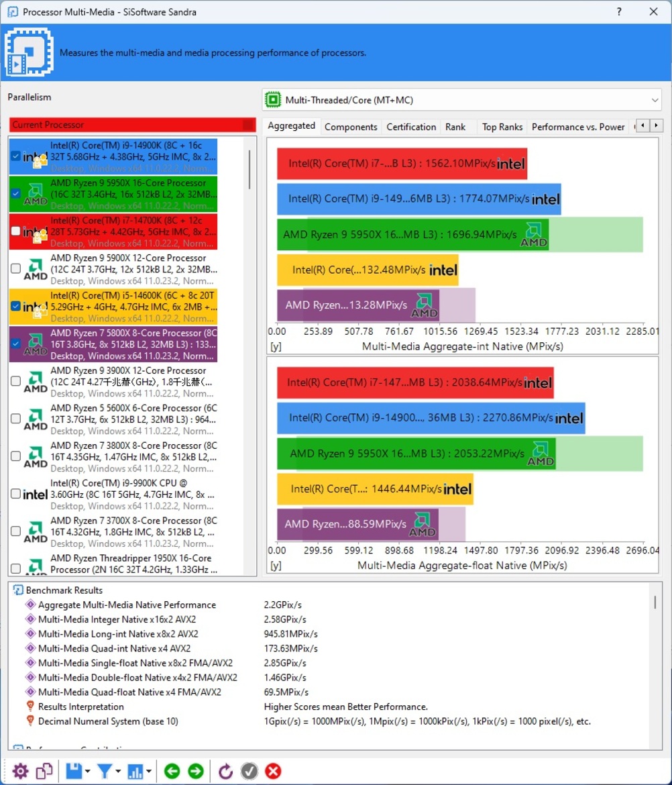This screenshot has width=672, height=785.
Task: Click the blue bar chart icon
Action: (x=135, y=771)
